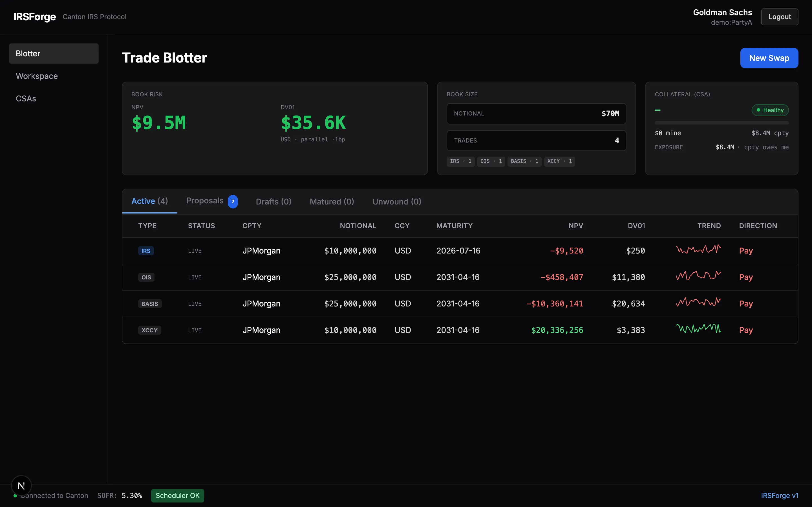Switch to the Drafts (0) tab
812x507 pixels.
(x=273, y=201)
